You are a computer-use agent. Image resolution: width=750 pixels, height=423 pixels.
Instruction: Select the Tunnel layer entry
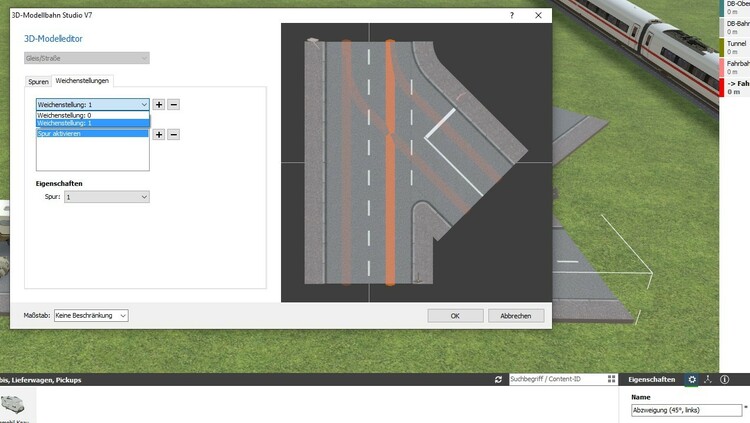pos(737,47)
